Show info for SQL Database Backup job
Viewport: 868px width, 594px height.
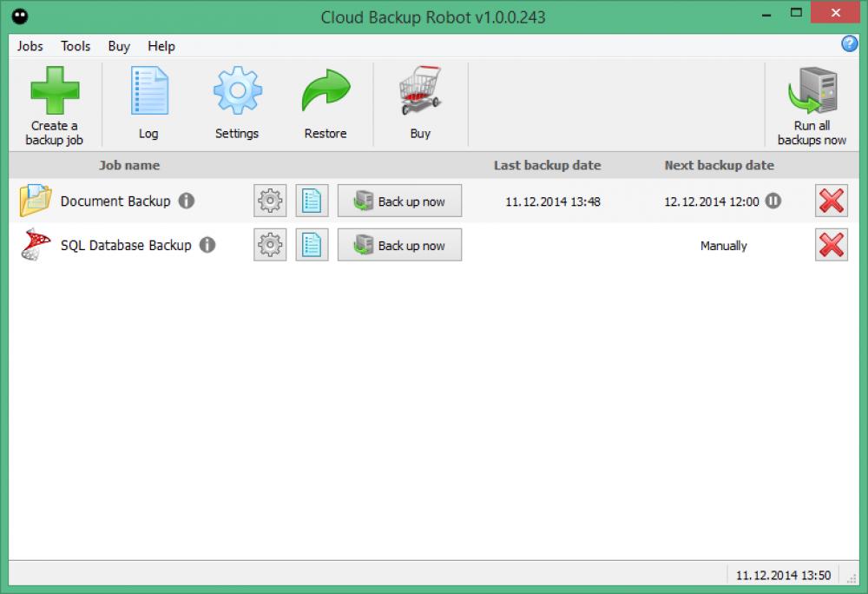pyautogui.click(x=207, y=245)
